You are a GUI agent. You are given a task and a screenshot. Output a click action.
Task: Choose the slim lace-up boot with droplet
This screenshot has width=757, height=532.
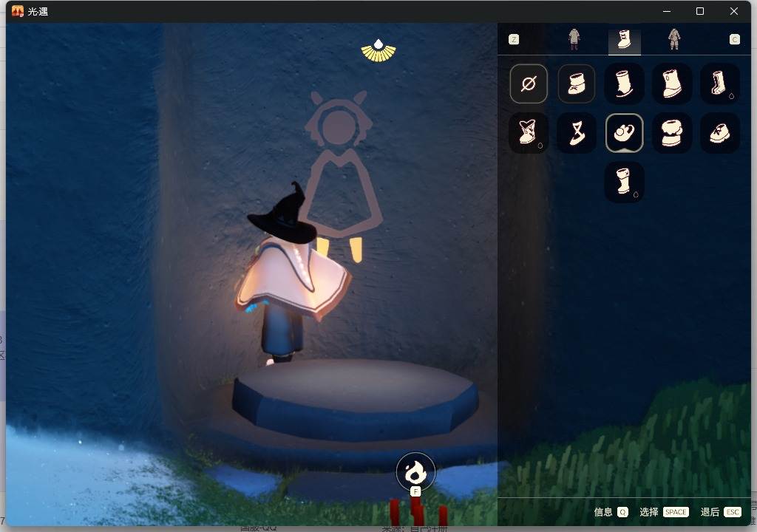(720, 84)
